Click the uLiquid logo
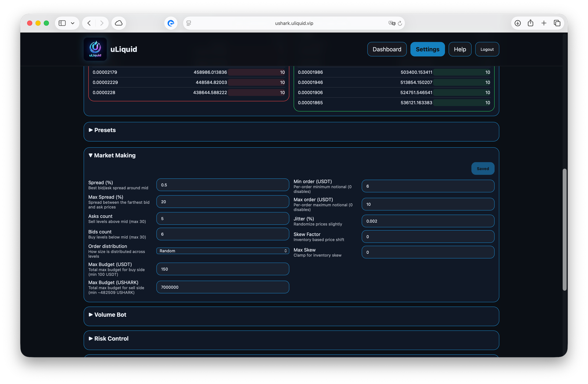The width and height of the screenshot is (588, 384). [x=95, y=49]
